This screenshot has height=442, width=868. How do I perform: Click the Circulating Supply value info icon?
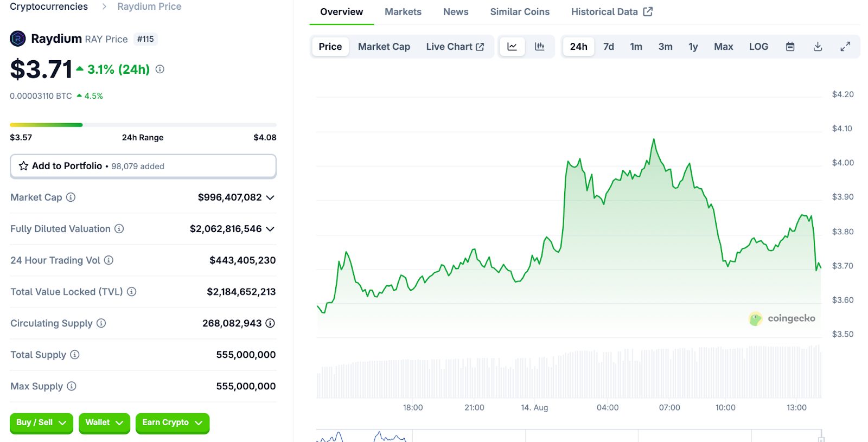coord(270,323)
